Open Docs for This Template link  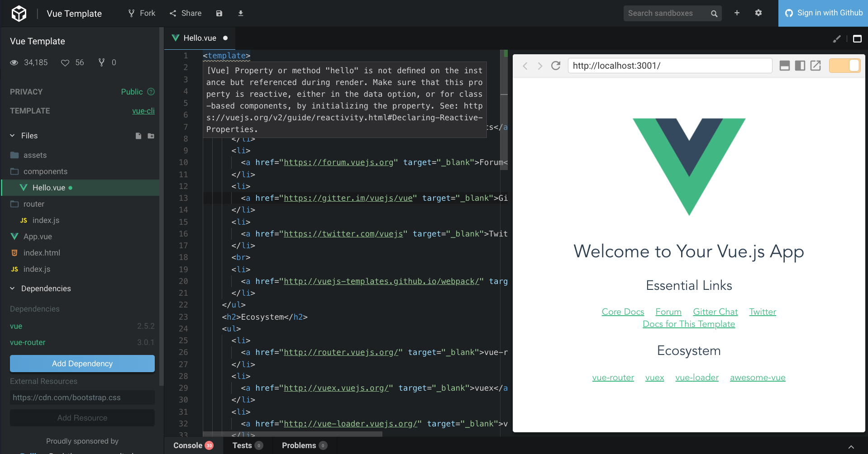[689, 324]
